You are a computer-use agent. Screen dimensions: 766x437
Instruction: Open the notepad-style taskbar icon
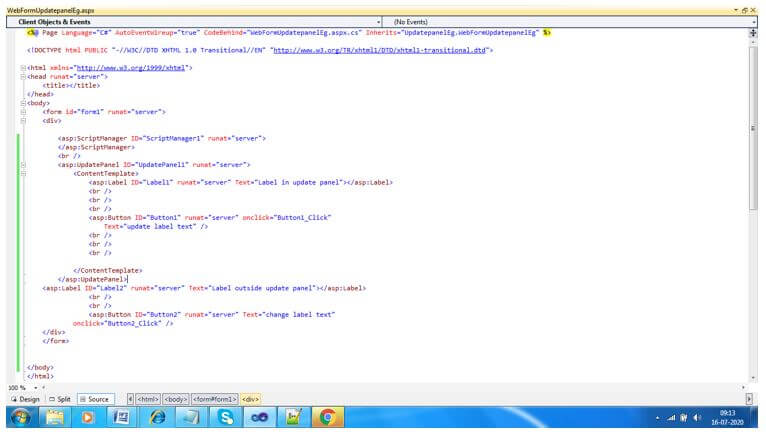tap(191, 417)
